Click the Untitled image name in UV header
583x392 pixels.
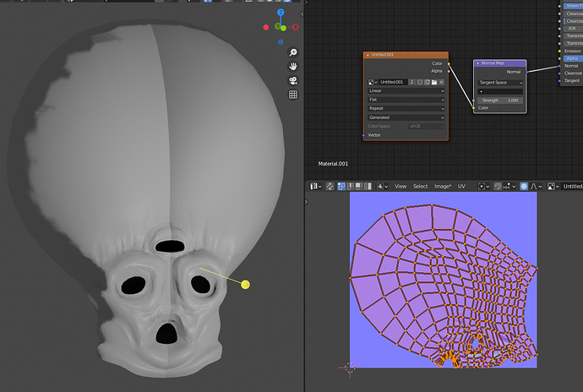tap(572, 187)
